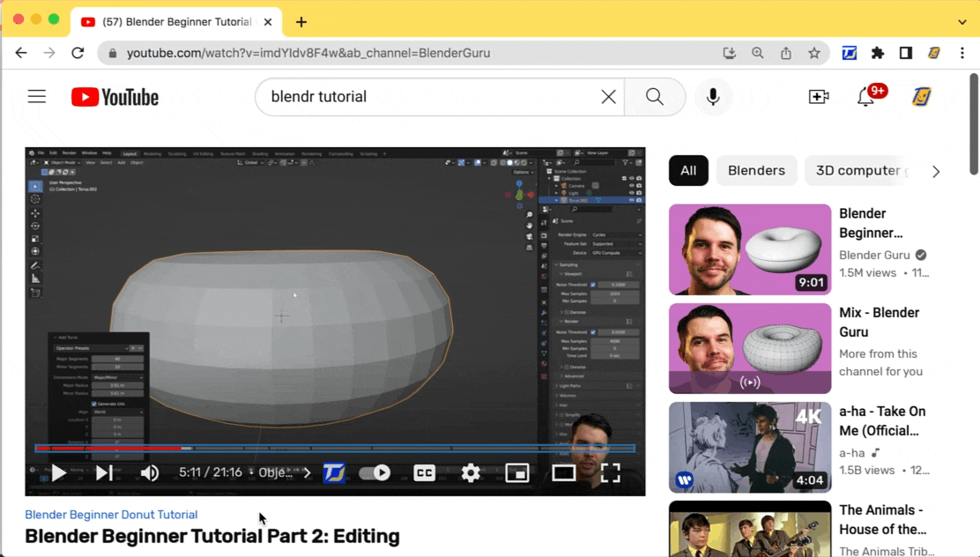The width and height of the screenshot is (980, 557).
Task: Open player settings gear
Action: (x=471, y=472)
